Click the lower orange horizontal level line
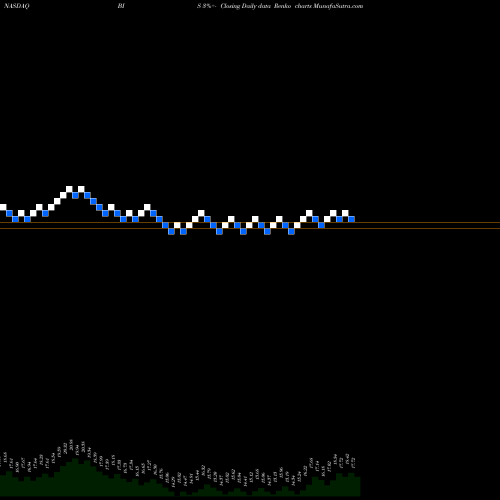Image resolution: width=500 pixels, height=500 pixels. [250, 228]
